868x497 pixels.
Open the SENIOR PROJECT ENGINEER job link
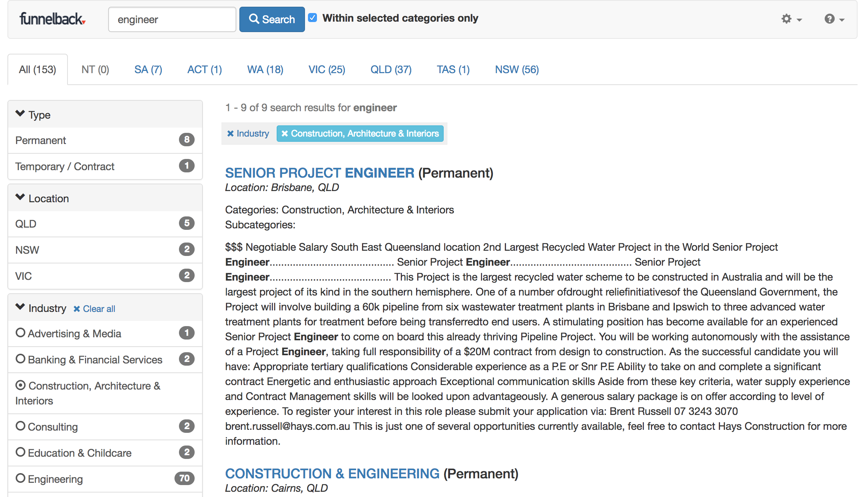(x=320, y=173)
